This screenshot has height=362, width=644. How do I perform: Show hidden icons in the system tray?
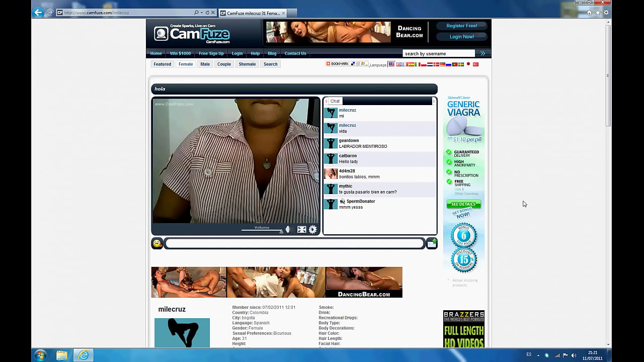click(538, 355)
